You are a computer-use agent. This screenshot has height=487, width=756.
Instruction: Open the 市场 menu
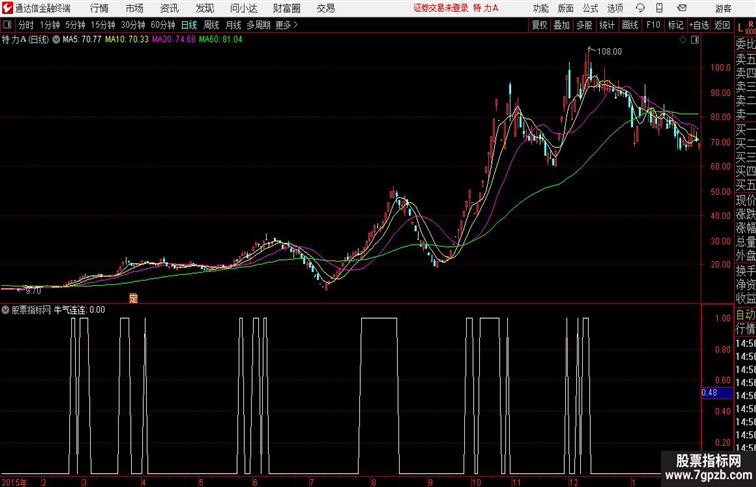(134, 8)
